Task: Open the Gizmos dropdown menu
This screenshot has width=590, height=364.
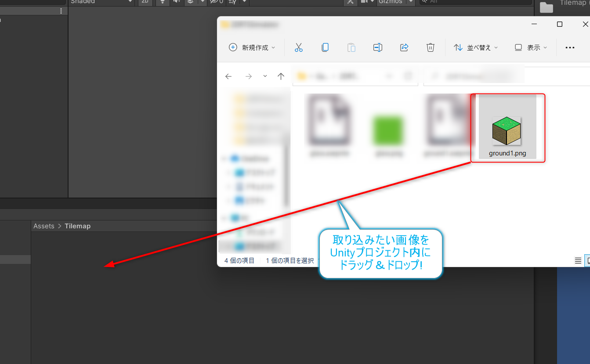Action: pyautogui.click(x=395, y=2)
